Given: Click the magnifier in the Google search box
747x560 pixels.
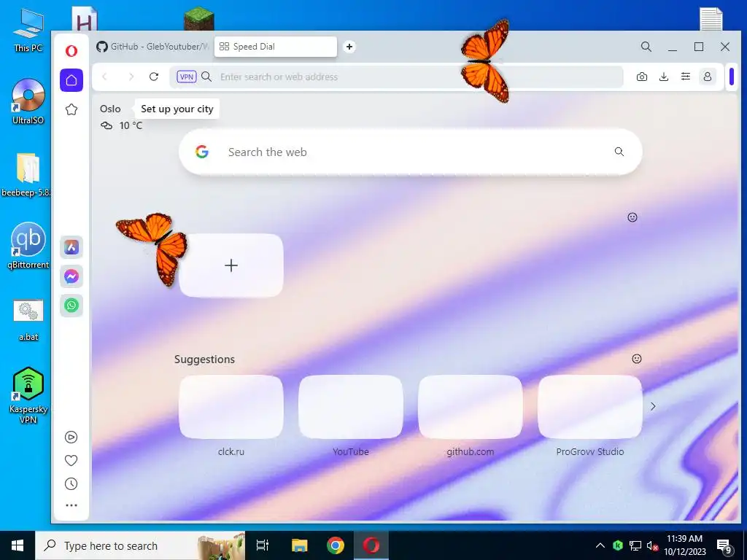Looking at the screenshot, I should [619, 152].
